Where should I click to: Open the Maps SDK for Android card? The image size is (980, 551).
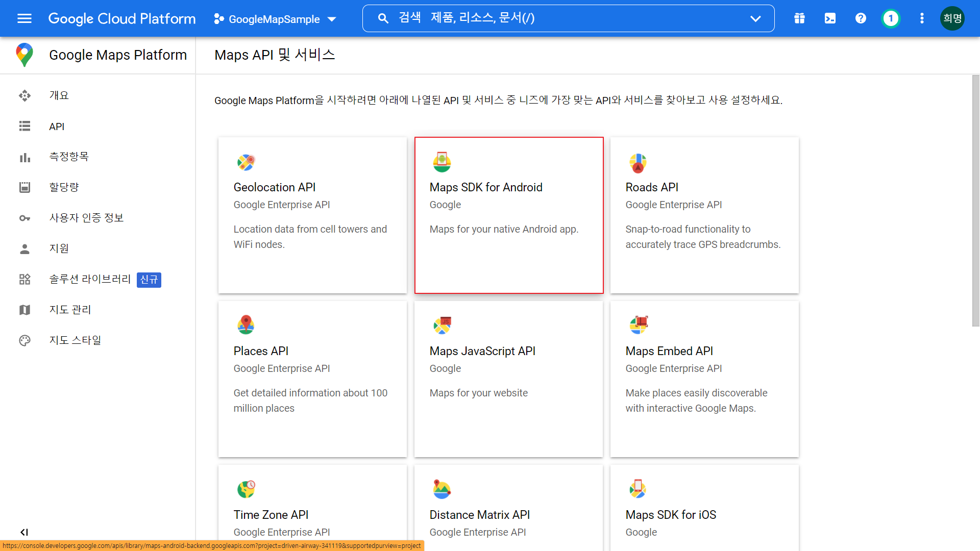508,215
